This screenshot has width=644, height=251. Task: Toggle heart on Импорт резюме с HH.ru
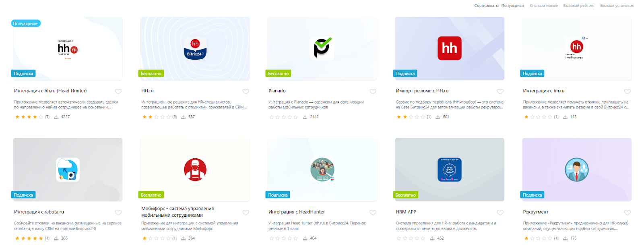coord(500,91)
